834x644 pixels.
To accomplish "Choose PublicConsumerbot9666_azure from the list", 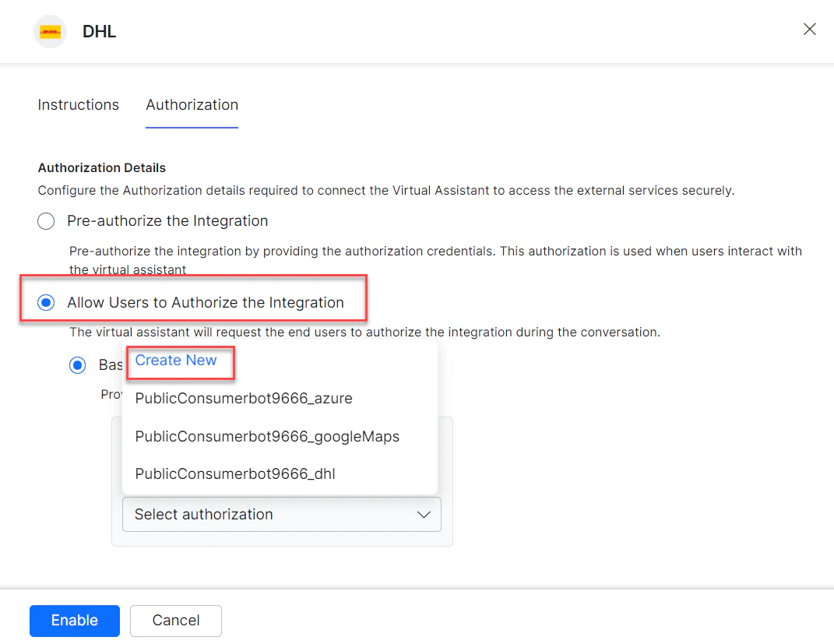I will click(244, 398).
